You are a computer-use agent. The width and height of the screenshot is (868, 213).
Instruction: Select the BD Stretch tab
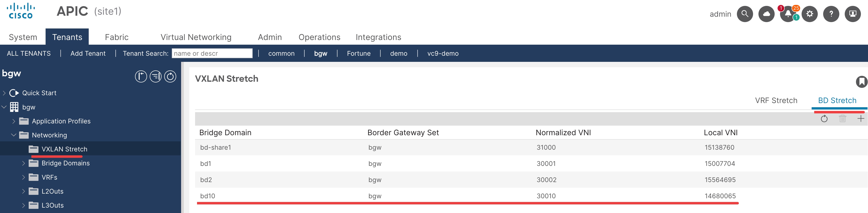click(x=837, y=100)
